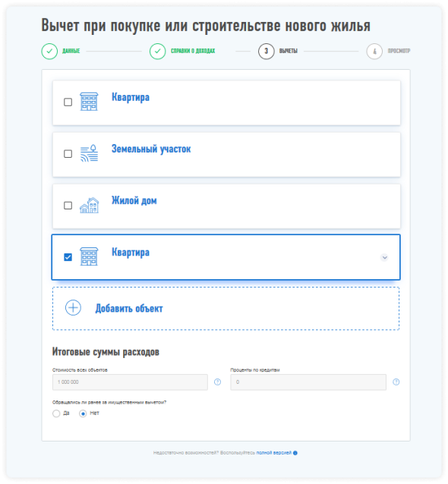Screen dimensions: 448x484
Task: Go to the Справки о доходах step
Action: coord(193,51)
